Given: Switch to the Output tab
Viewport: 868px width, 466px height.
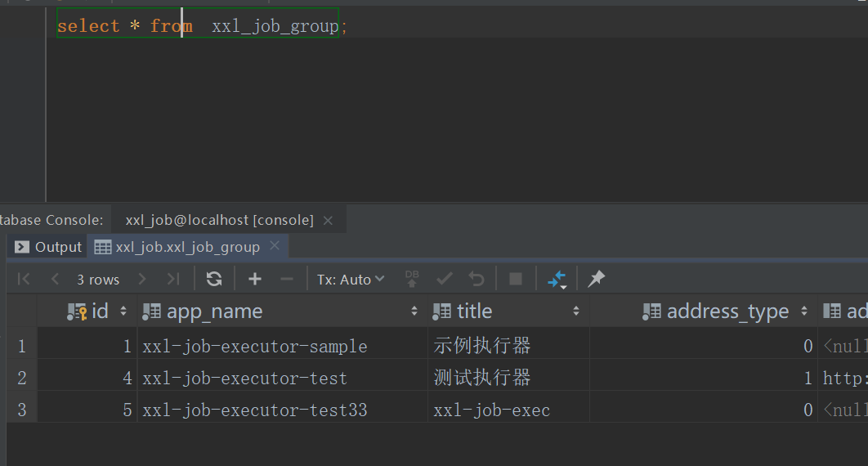Looking at the screenshot, I should (x=48, y=247).
